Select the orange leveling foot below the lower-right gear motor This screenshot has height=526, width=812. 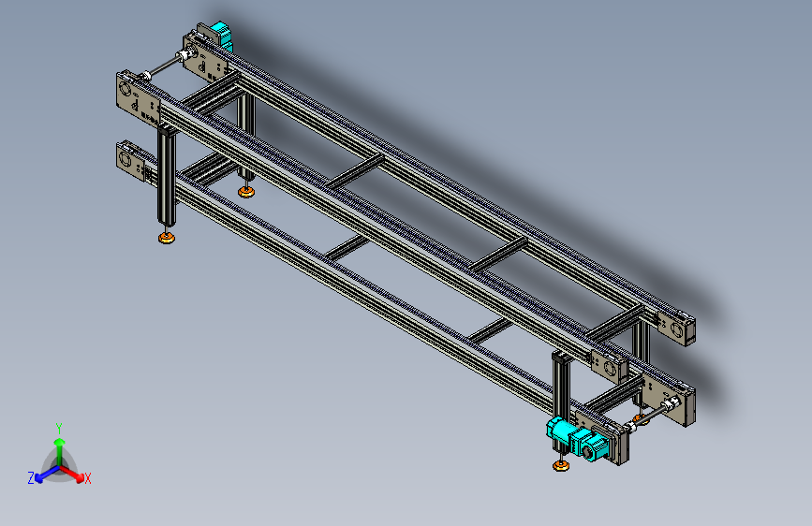pos(561,465)
